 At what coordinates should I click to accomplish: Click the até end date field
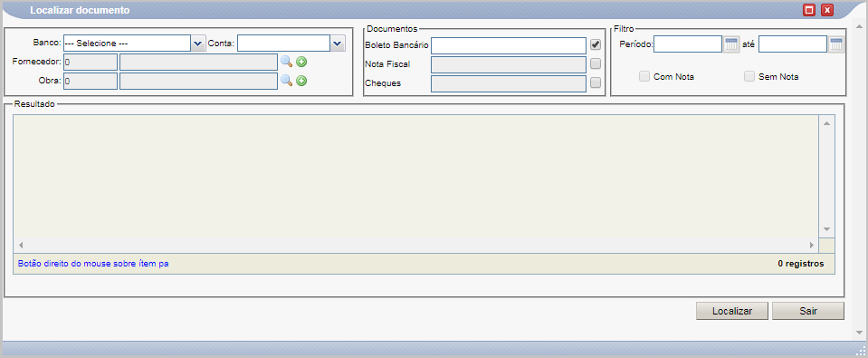click(792, 44)
